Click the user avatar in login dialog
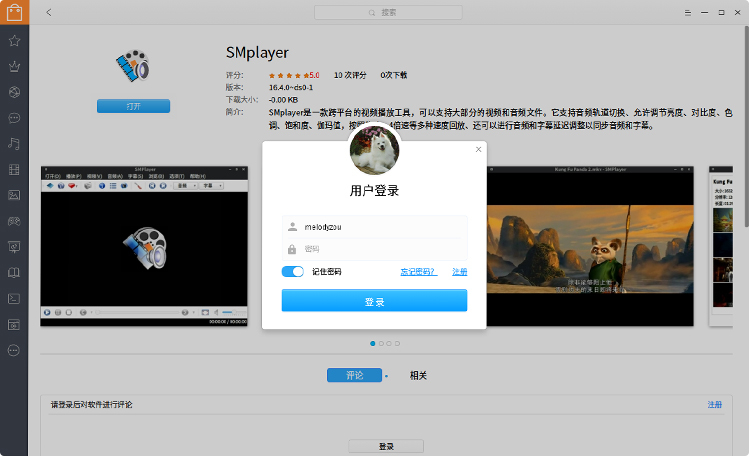Viewport: 749px width, 456px height. 374,150
